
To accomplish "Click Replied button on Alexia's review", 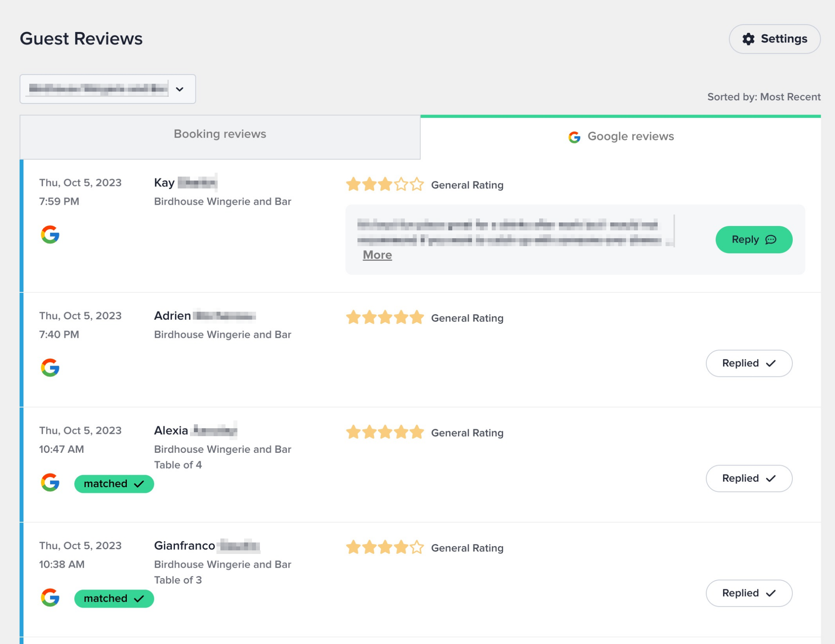I will coord(748,478).
